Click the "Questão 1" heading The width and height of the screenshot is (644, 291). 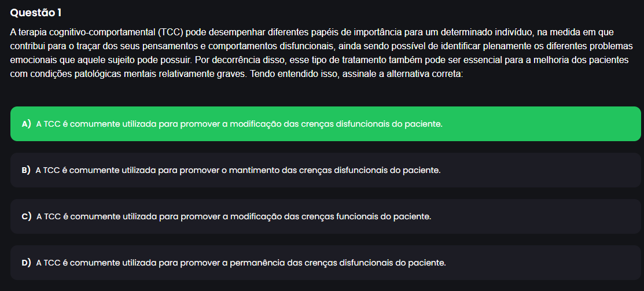click(x=36, y=12)
